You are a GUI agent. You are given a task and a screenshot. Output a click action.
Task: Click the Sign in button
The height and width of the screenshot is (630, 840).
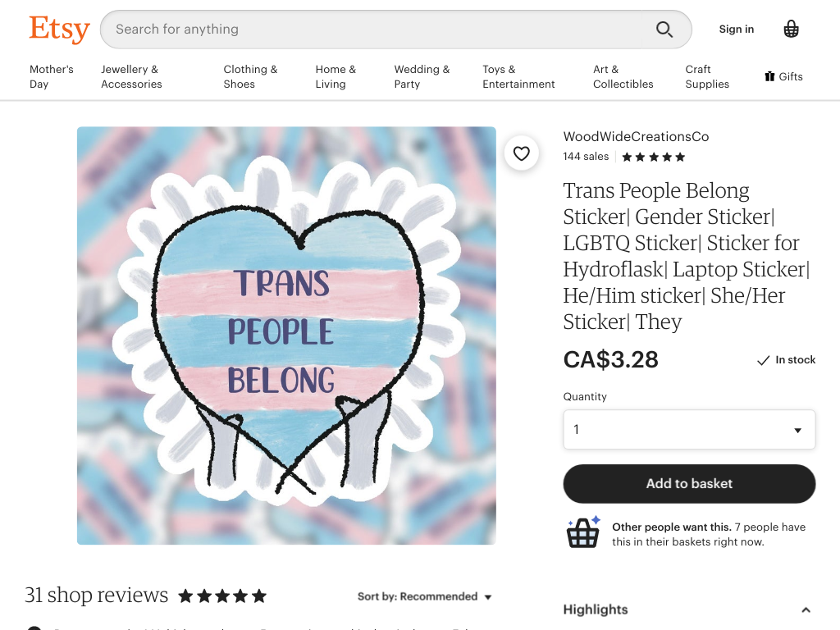[x=736, y=29]
